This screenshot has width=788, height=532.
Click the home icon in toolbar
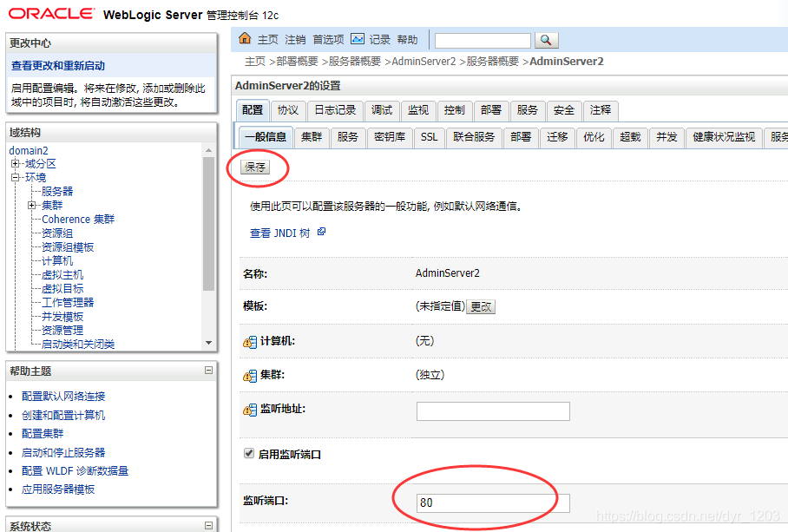coord(245,38)
